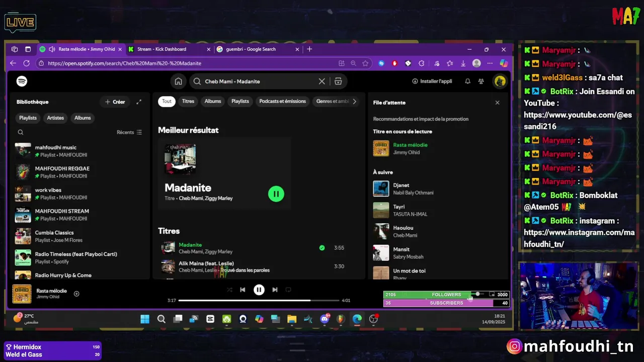Pause playback in the bottom player bar
Image resolution: width=644 pixels, height=362 pixels.
click(259, 290)
